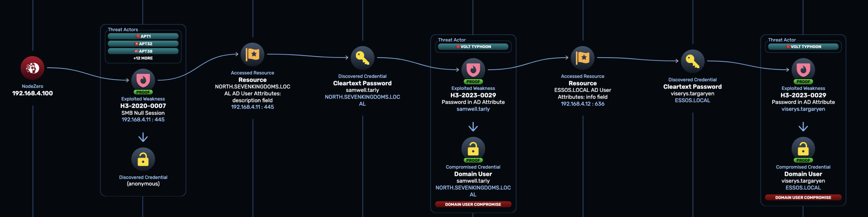Select the viserys.targaryen Cleartext Password key icon

pos(693,61)
